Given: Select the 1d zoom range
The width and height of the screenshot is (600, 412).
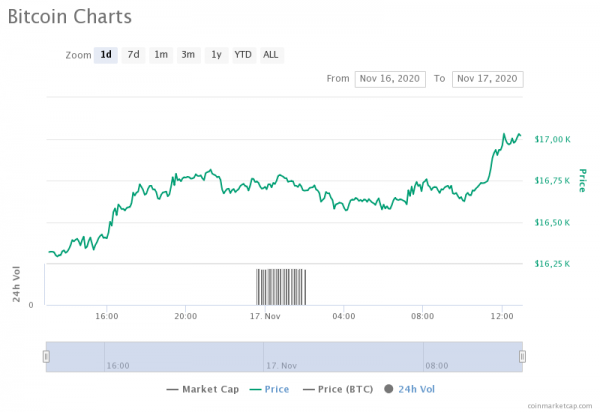Looking at the screenshot, I should point(106,55).
